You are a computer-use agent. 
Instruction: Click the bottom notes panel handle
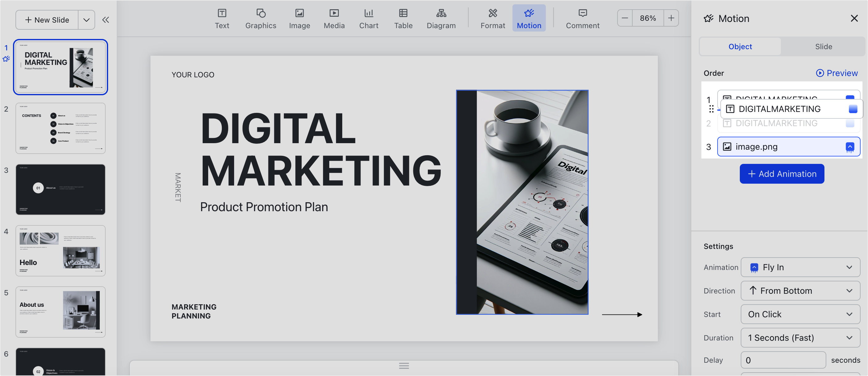404,365
